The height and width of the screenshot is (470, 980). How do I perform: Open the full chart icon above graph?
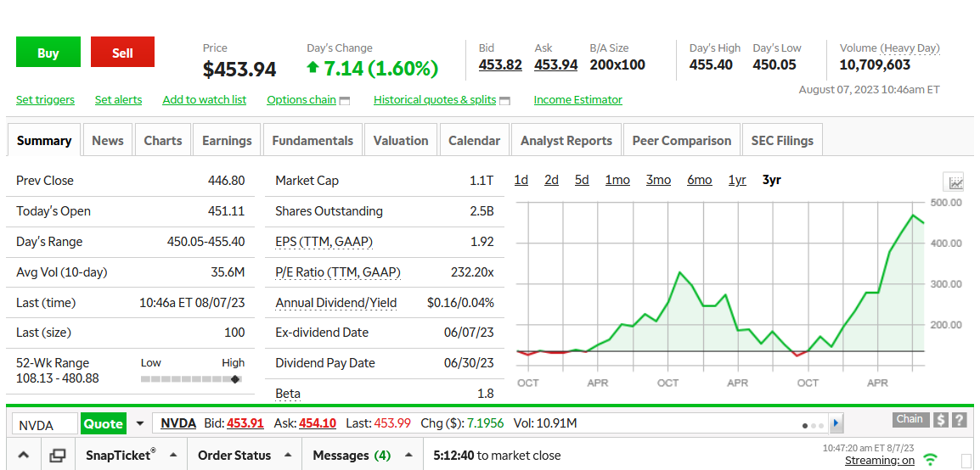tap(955, 182)
